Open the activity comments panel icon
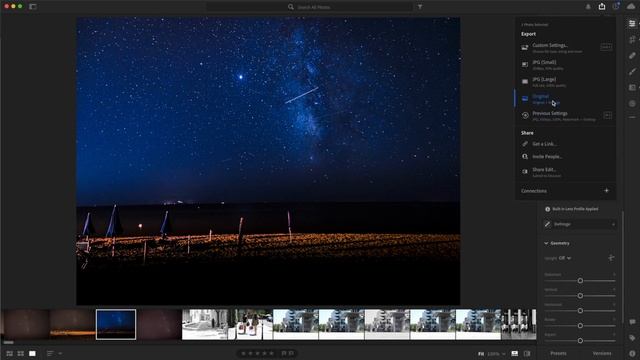This screenshot has width=640, height=360. (x=632, y=322)
